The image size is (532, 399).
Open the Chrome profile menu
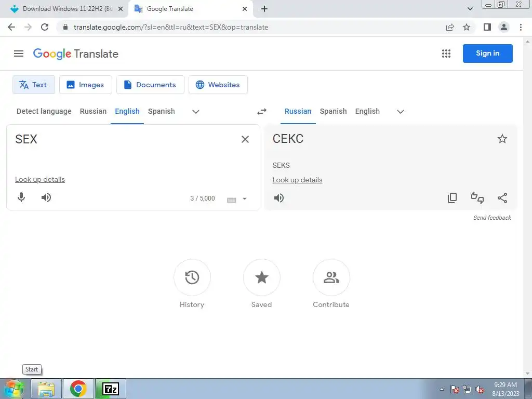click(x=504, y=27)
